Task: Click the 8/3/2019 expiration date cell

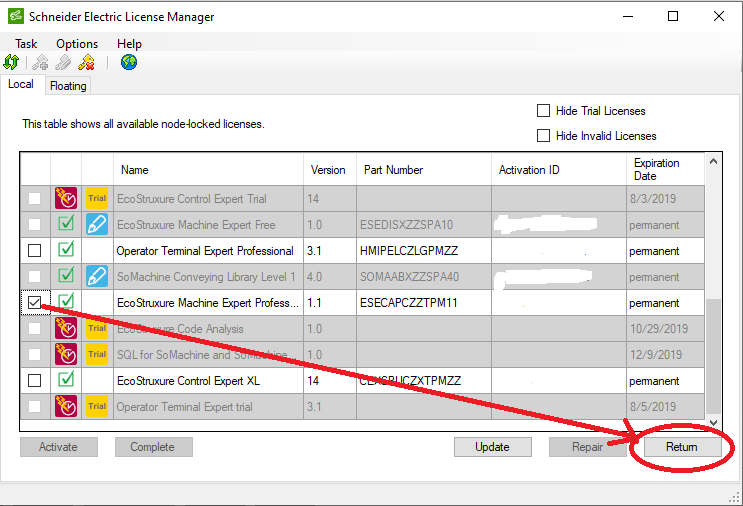Action: point(665,198)
